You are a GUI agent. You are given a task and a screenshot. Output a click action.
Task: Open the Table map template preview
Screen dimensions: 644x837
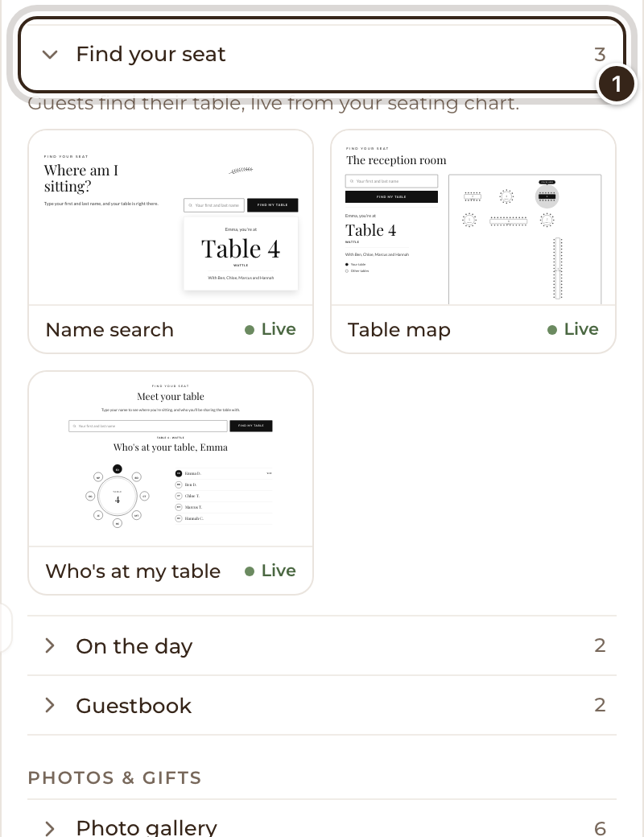click(x=473, y=218)
